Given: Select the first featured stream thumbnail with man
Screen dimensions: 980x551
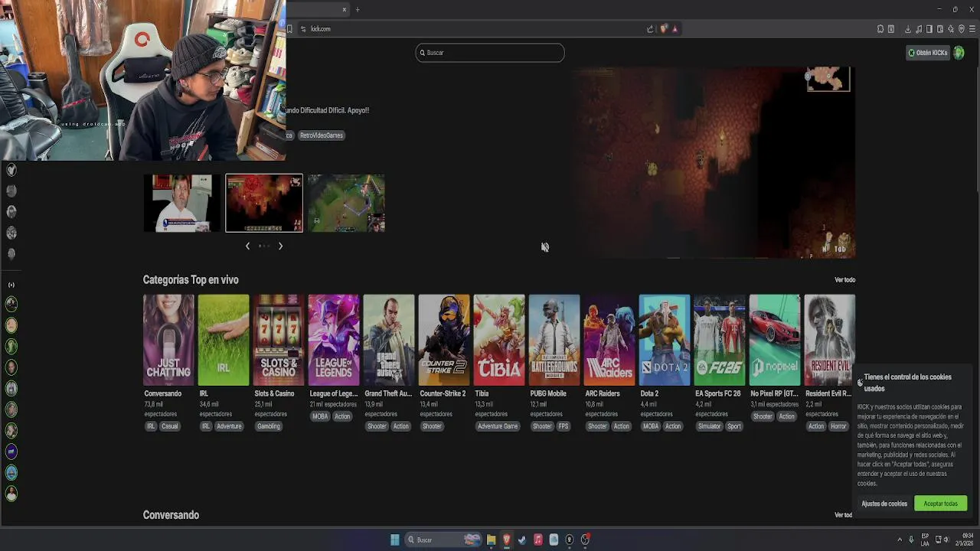Looking at the screenshot, I should pos(182,203).
